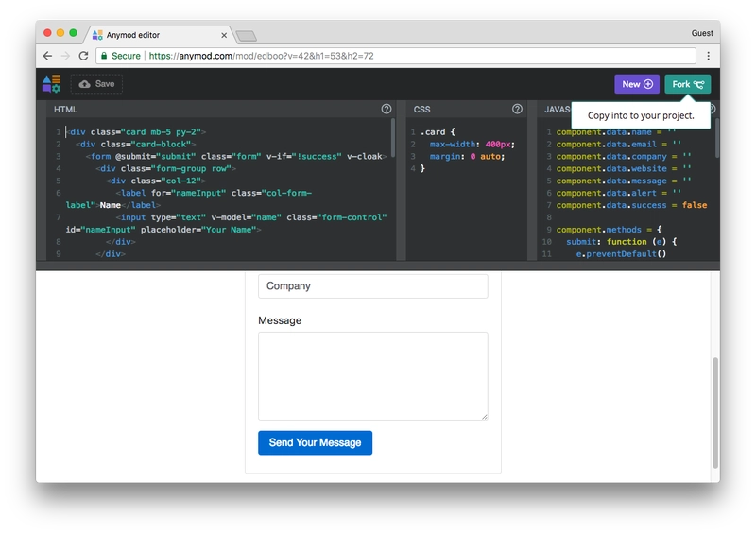This screenshot has height=534, width=756.
Task: Click JS line component.data.success = false
Action: point(631,205)
